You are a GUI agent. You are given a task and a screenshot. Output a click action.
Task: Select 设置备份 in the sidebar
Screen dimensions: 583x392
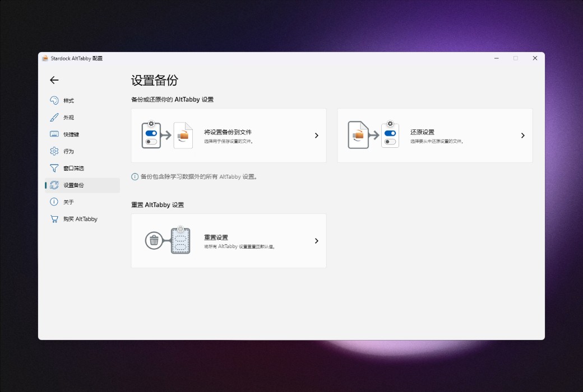(82, 185)
